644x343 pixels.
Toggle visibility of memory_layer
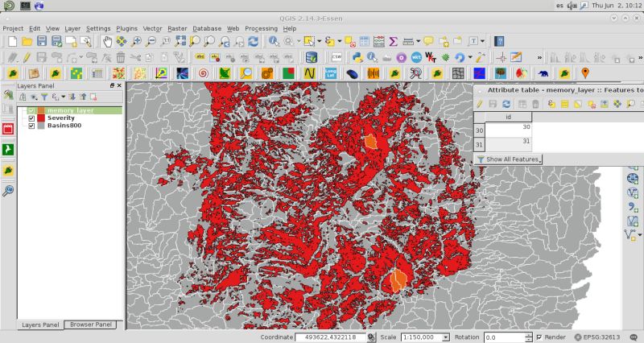coord(31,110)
